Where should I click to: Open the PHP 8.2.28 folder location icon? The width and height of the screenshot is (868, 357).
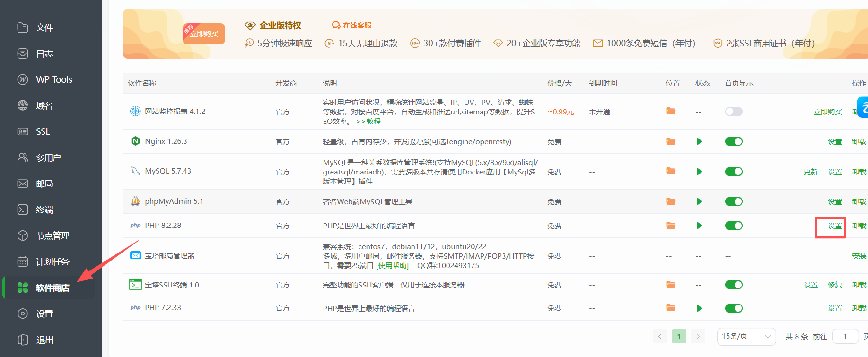(x=671, y=226)
